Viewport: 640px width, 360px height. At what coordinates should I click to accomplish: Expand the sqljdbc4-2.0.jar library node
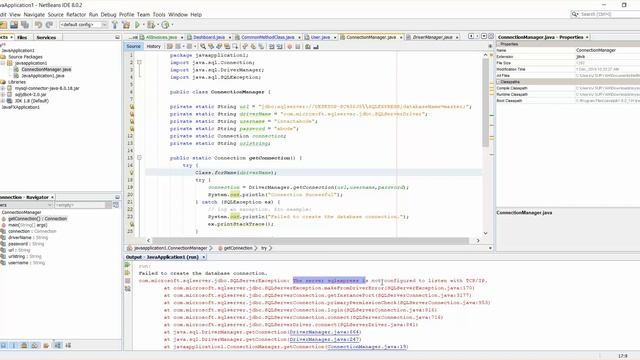tap(3, 94)
